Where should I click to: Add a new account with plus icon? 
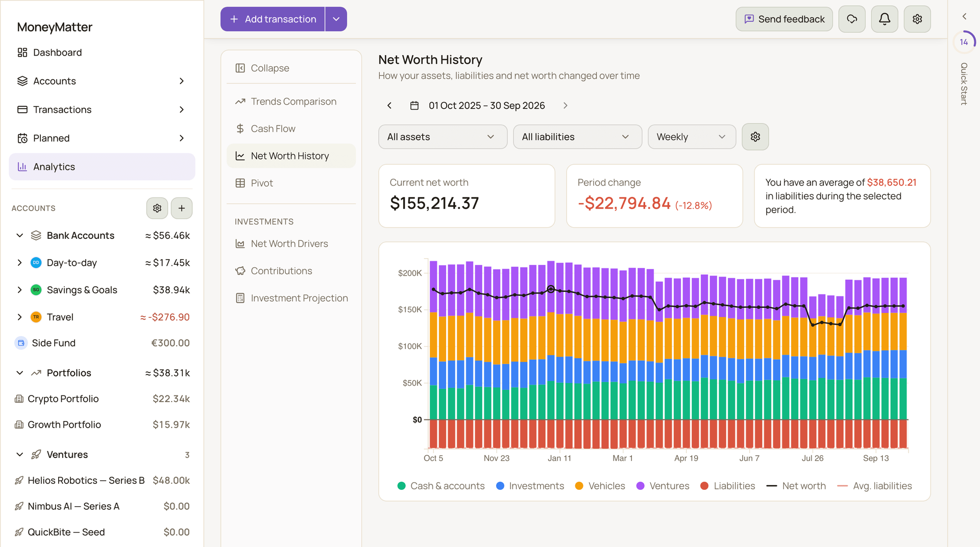click(182, 208)
